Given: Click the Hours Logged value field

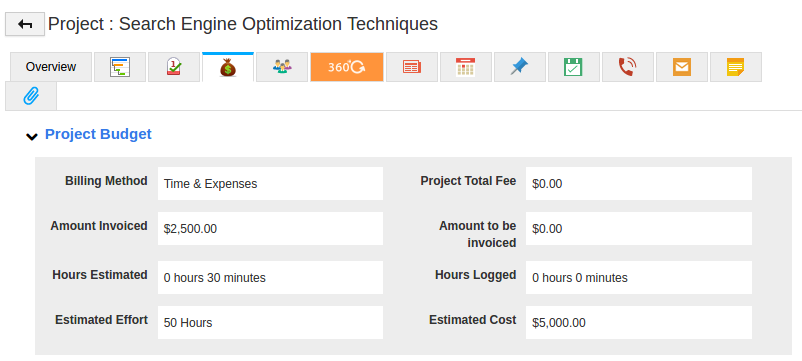Looking at the screenshot, I should pyautogui.click(x=639, y=278).
